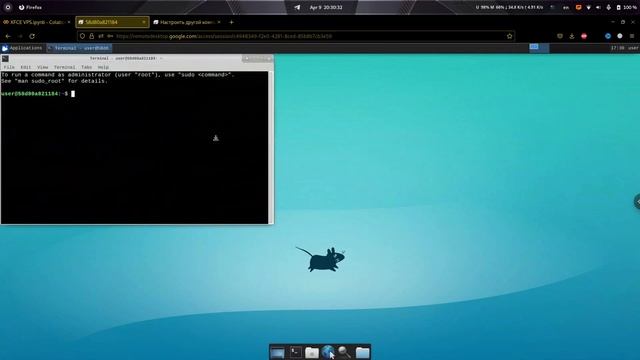Screen dimensions: 640x360
Task: Open the Firefox downloads panel
Action: [x=572, y=36]
